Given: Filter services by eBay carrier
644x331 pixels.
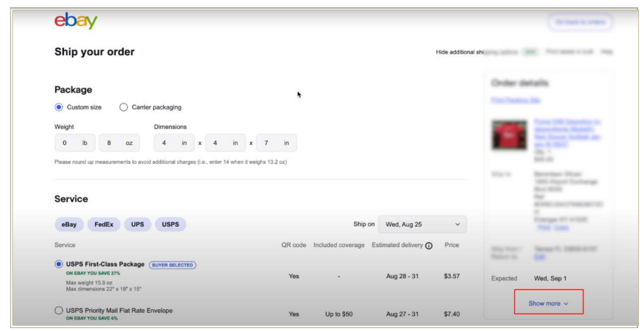Looking at the screenshot, I should 69,225.
